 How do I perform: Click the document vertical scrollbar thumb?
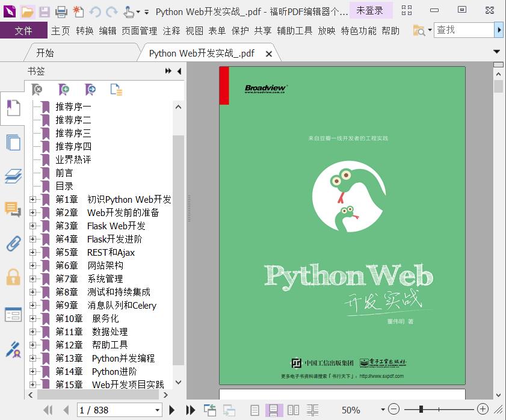[498, 86]
